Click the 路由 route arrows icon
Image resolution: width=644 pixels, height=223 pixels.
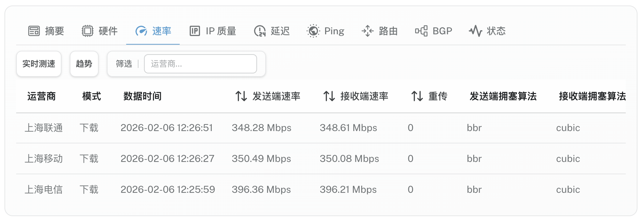pyautogui.click(x=367, y=31)
